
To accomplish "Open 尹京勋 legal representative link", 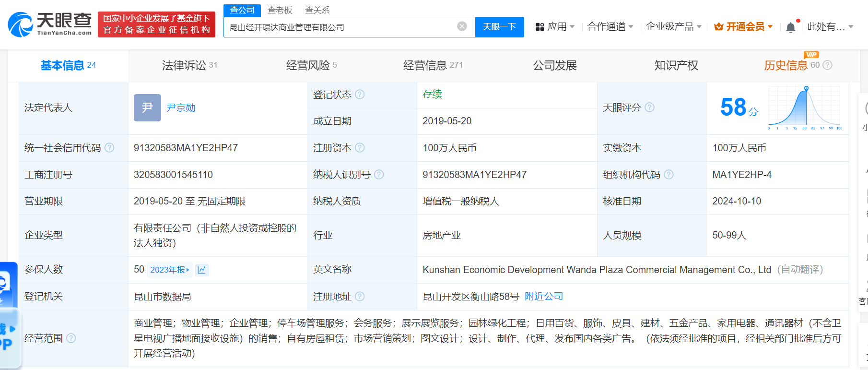I will tap(181, 107).
